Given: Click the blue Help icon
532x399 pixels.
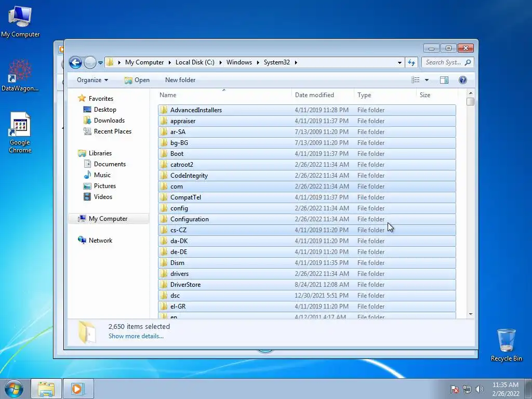Looking at the screenshot, I should pos(463,80).
